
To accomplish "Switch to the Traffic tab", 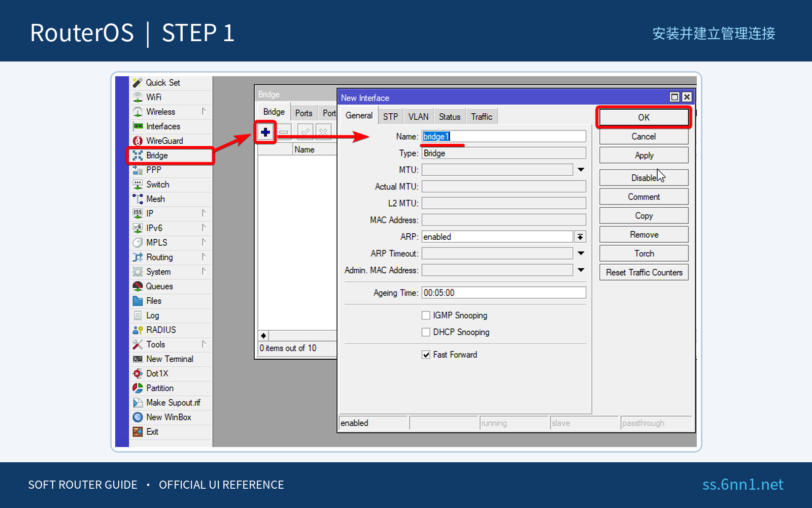I will pyautogui.click(x=482, y=117).
